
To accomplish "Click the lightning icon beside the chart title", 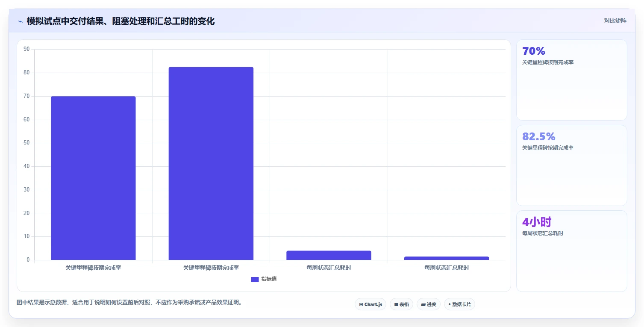I will [x=21, y=21].
